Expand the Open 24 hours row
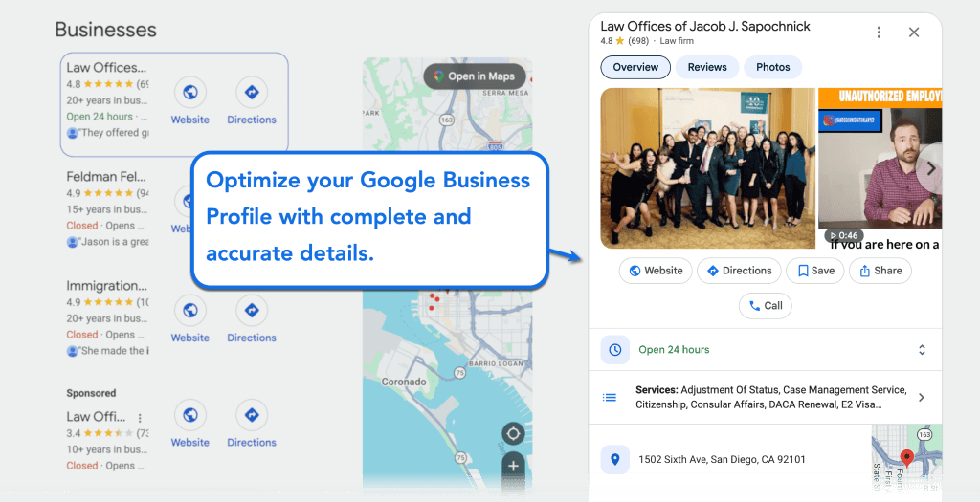Image resolution: width=980 pixels, height=502 pixels. pos(922,350)
